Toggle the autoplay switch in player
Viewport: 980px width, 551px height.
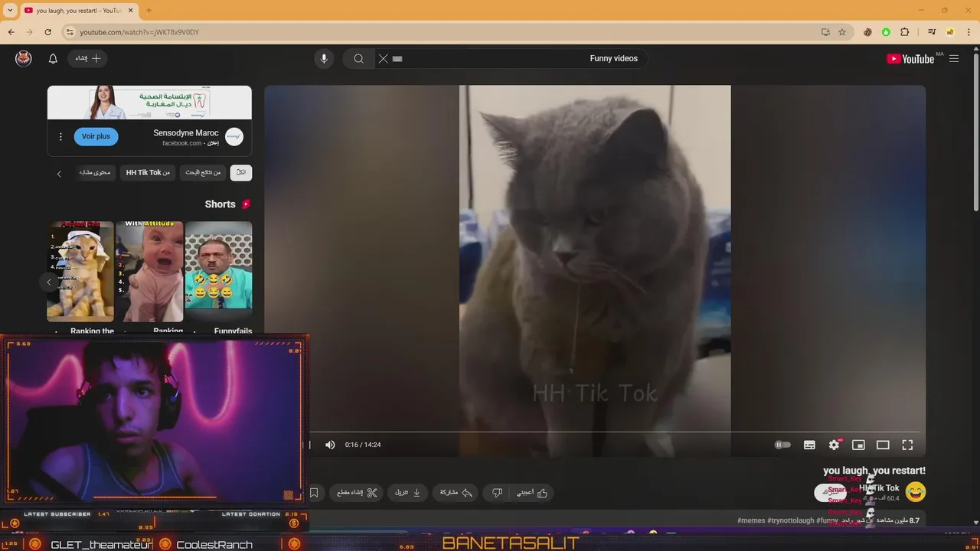click(x=782, y=445)
